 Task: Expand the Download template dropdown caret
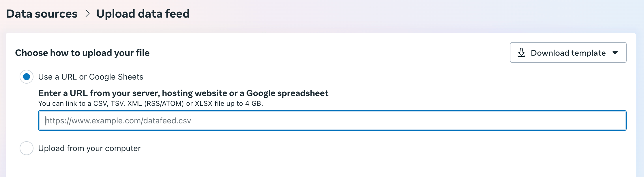coord(615,53)
